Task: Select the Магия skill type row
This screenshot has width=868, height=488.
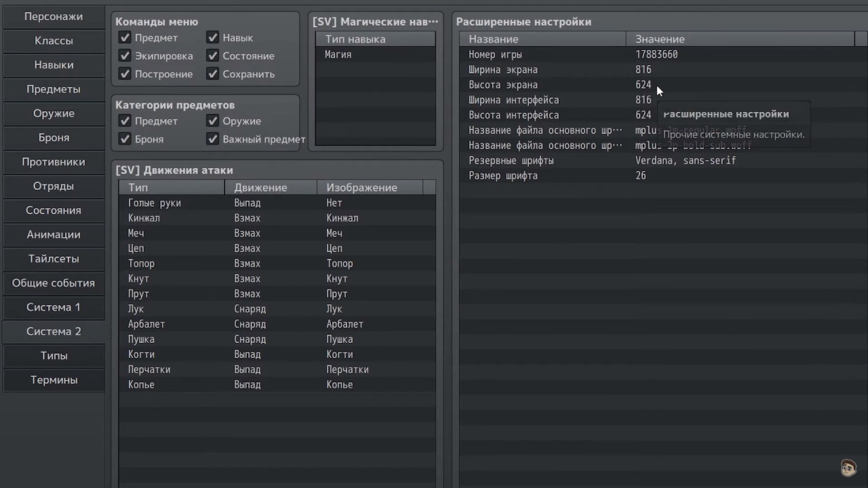Action: 375,54
